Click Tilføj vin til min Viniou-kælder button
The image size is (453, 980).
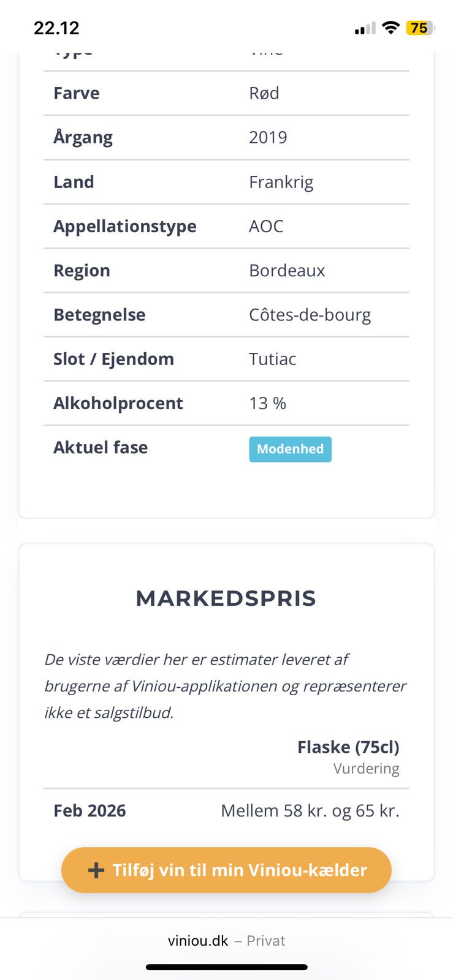226,870
